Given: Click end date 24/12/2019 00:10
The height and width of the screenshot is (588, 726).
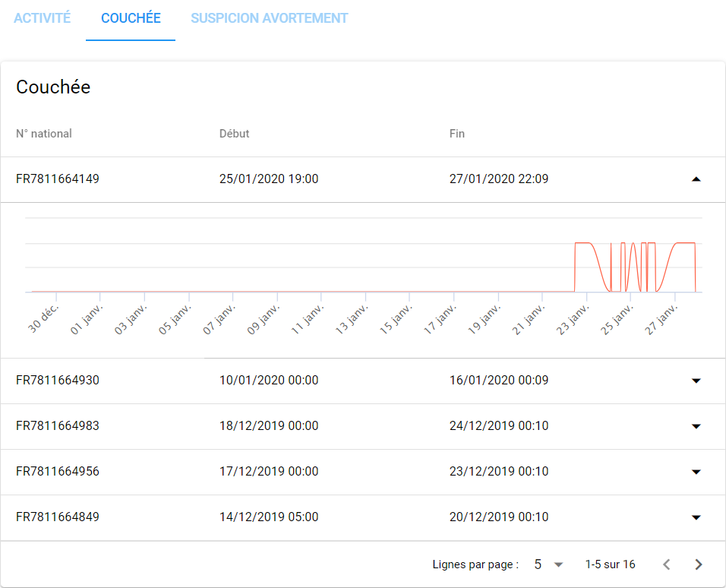Looking at the screenshot, I should 499,425.
